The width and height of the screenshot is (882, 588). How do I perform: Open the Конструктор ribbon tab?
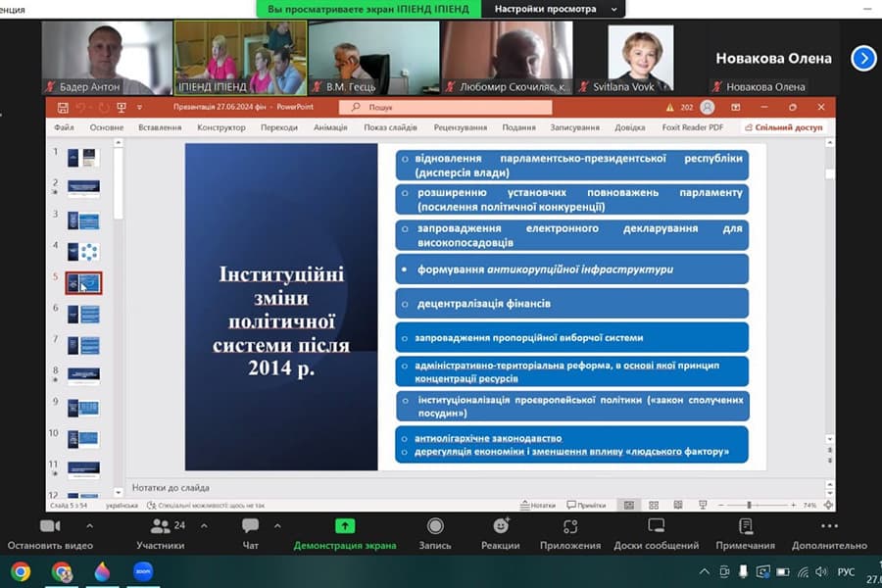coord(220,127)
